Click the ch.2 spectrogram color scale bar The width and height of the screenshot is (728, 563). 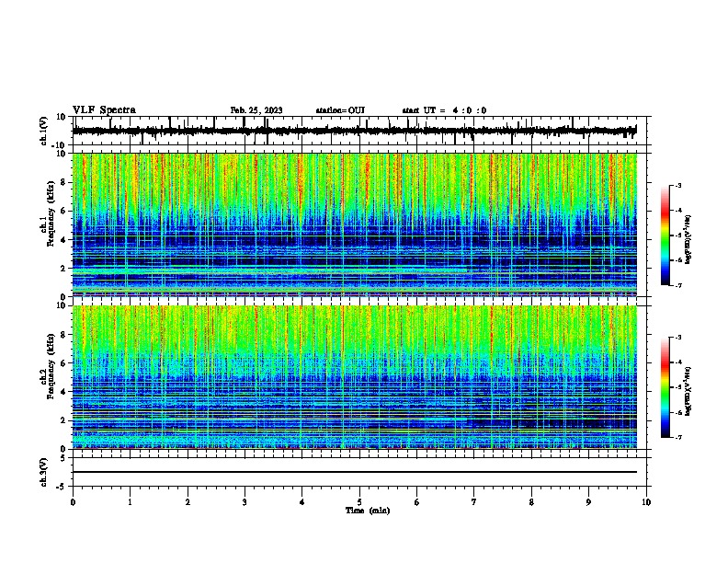[x=665, y=387]
